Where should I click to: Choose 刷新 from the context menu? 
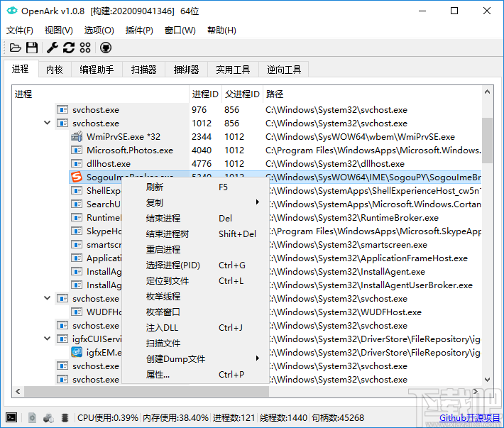pos(195,187)
